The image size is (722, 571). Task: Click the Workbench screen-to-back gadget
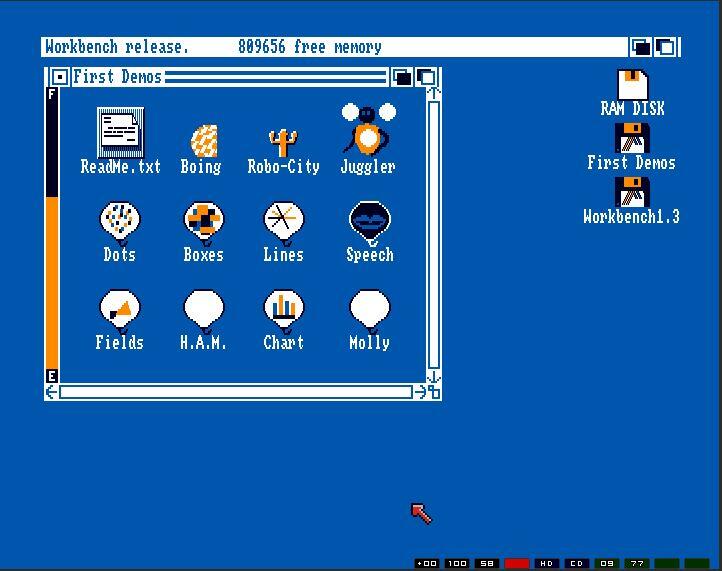point(640,47)
